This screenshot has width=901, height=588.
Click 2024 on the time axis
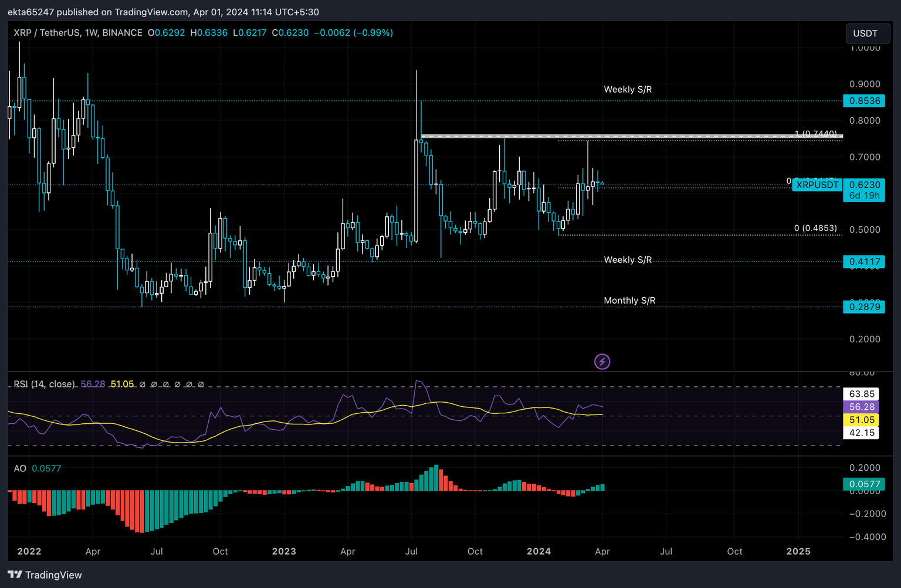pyautogui.click(x=538, y=551)
